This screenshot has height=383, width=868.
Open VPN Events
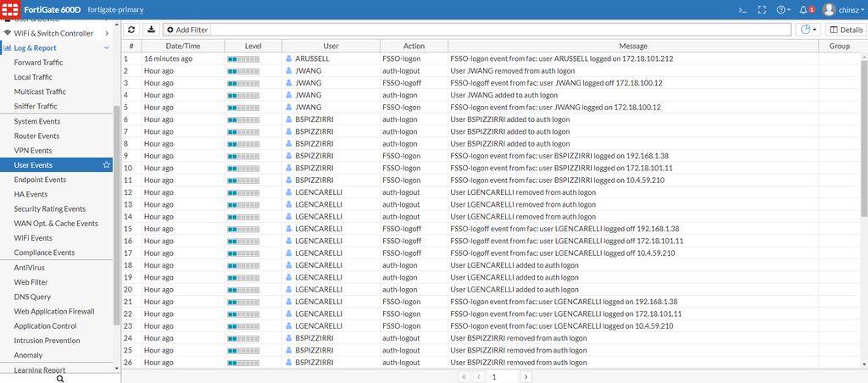tap(33, 151)
